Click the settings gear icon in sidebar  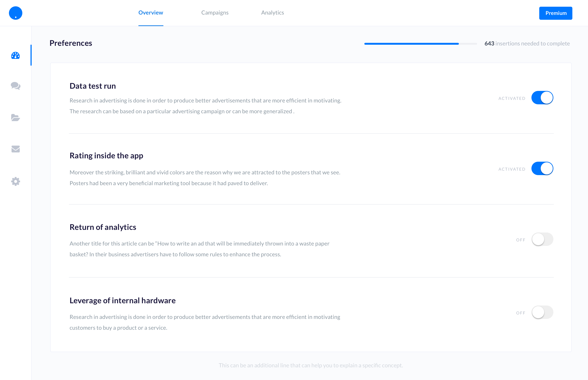point(15,181)
